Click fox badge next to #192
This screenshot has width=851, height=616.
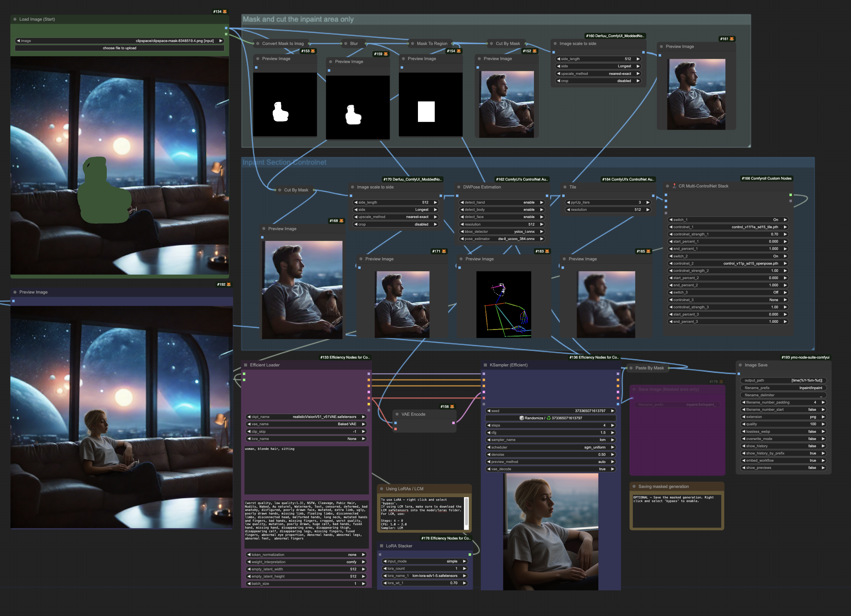point(228,285)
